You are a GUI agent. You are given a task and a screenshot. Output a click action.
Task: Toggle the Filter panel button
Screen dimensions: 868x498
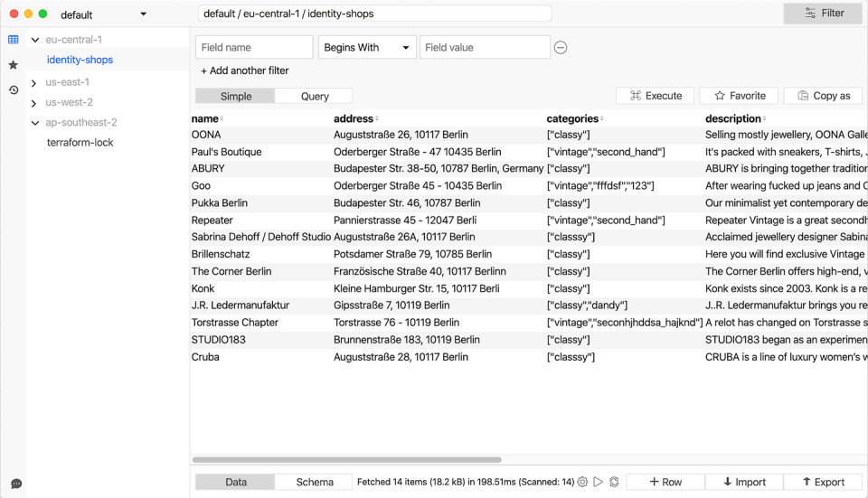click(x=823, y=14)
